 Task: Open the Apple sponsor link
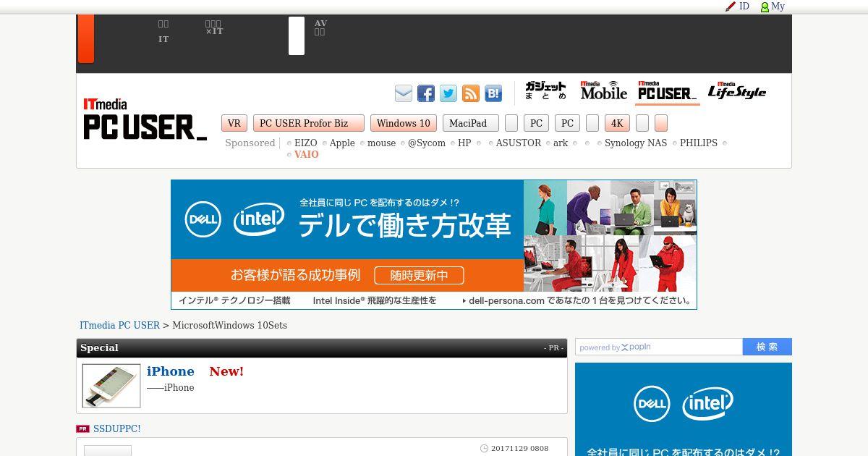click(342, 143)
